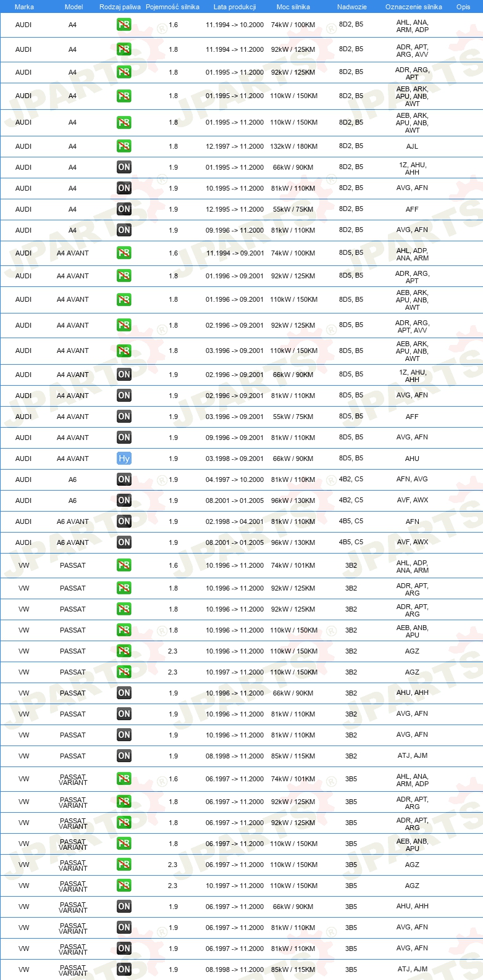This screenshot has height=980, width=483.
Task: Select the PB icon in the AUDI A4 132kW / 180KM row
Action: pos(124,146)
